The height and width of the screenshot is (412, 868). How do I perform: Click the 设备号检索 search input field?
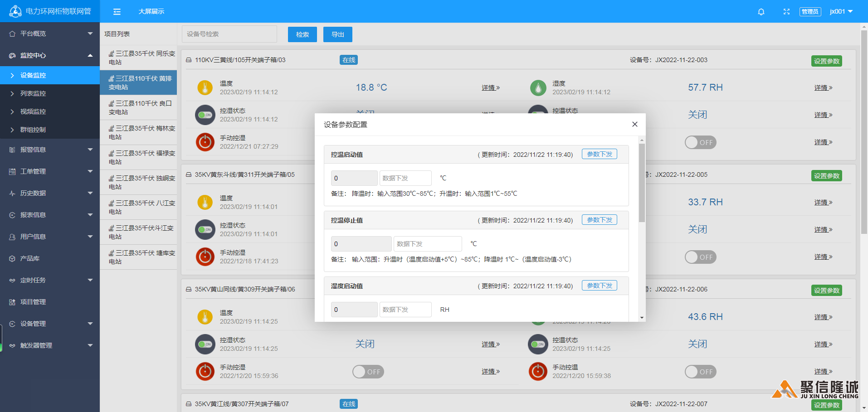pos(229,34)
